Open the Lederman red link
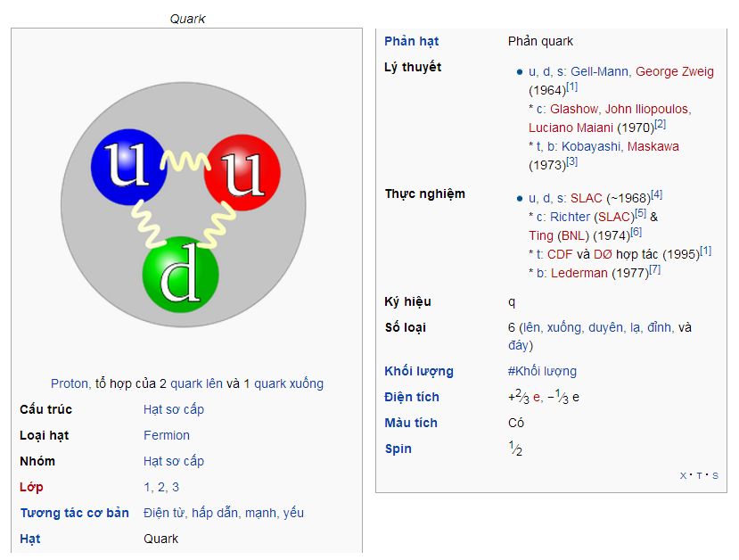Image resolution: width=739 pixels, height=560 pixels. coord(579,273)
